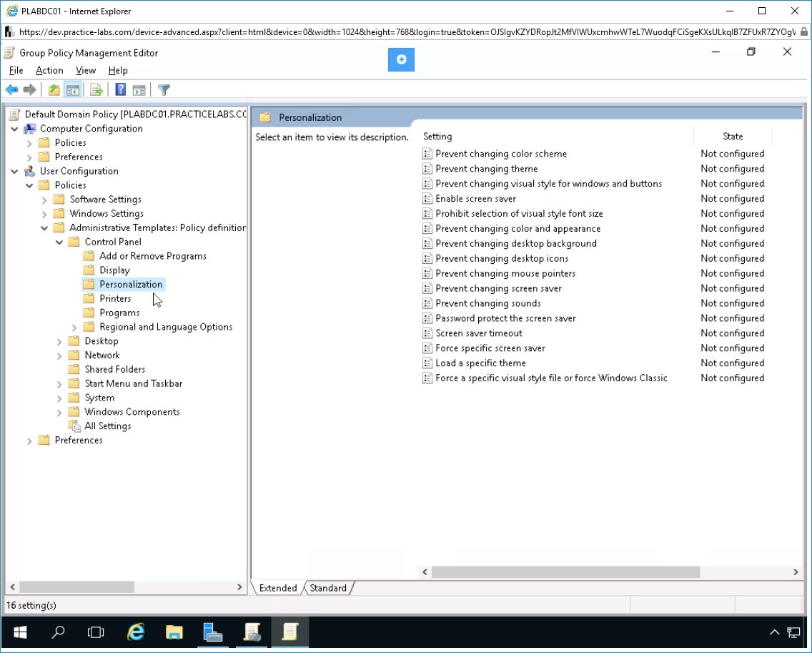Screen dimensions: 812x653
Task: Click the right scroll arrow of settings pane
Action: [x=796, y=572]
